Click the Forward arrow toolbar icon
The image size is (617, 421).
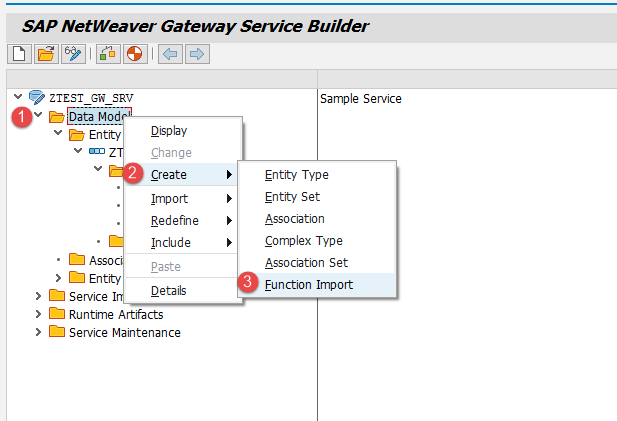(197, 53)
